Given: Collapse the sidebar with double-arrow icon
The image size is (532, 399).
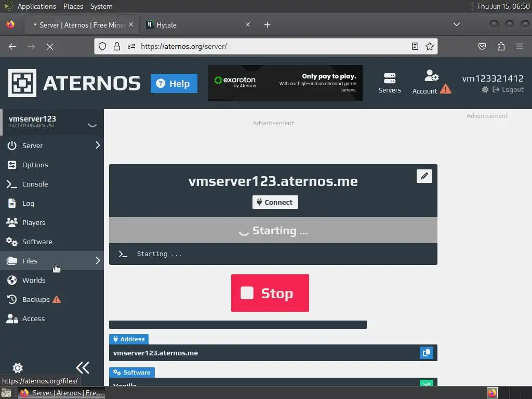Looking at the screenshot, I should point(83,368).
